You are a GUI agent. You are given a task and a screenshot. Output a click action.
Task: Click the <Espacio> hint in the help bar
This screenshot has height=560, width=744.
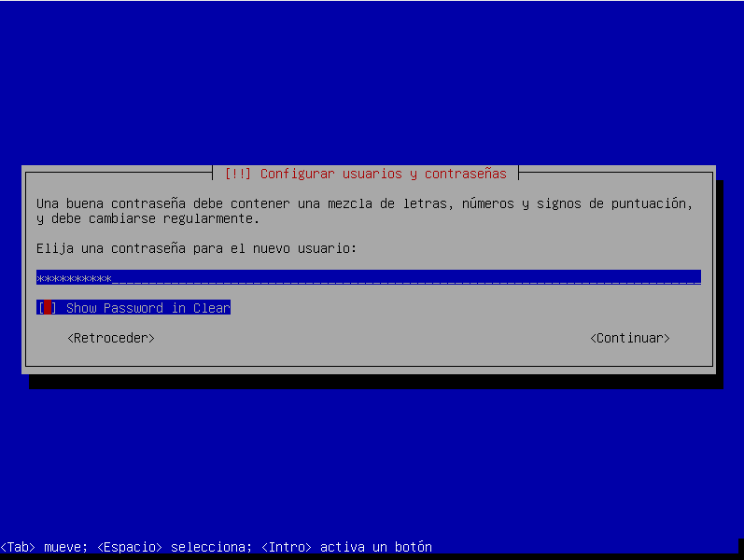coord(129,547)
